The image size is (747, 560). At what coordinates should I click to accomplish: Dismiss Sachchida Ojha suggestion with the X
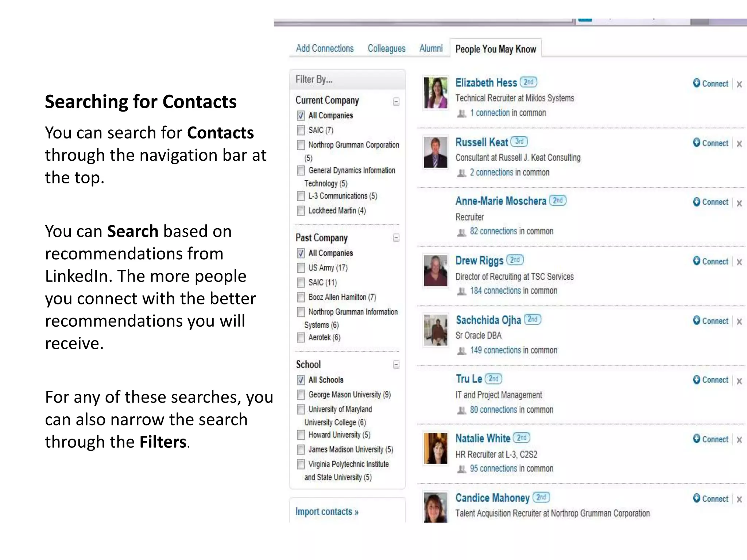[739, 322]
